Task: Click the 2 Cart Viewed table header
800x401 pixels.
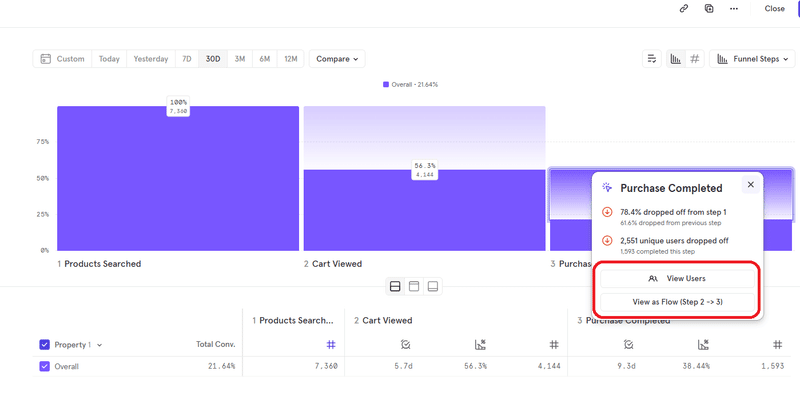Action: pyautogui.click(x=383, y=320)
